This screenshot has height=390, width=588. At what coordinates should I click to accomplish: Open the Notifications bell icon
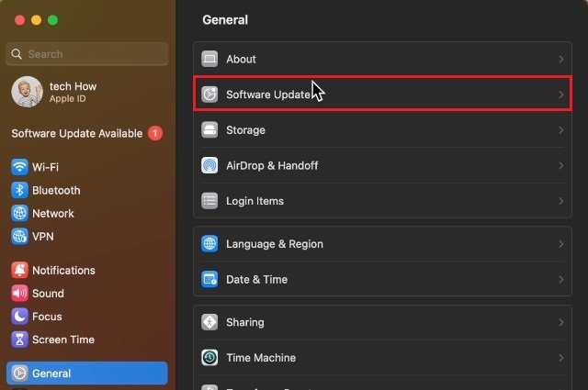[19, 270]
